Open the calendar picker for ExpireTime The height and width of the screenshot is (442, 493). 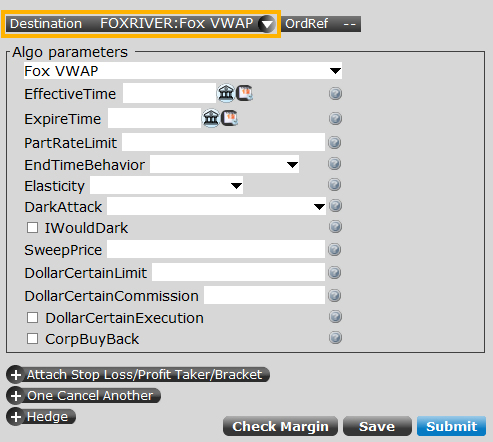pos(229,118)
